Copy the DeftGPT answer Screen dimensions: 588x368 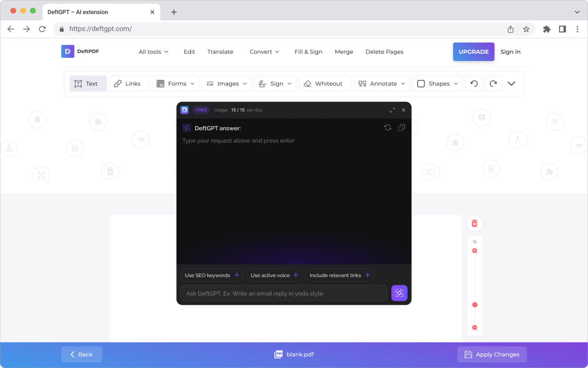pos(401,128)
